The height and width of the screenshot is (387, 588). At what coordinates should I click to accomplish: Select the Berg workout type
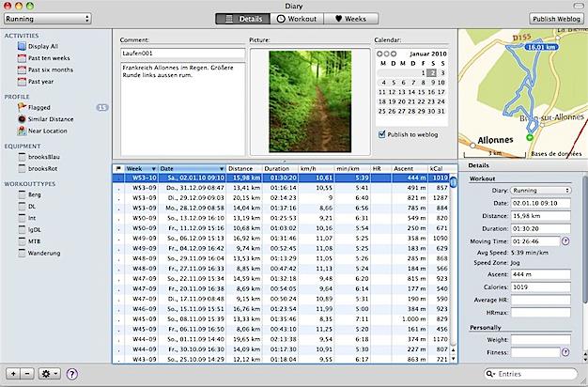[30, 194]
